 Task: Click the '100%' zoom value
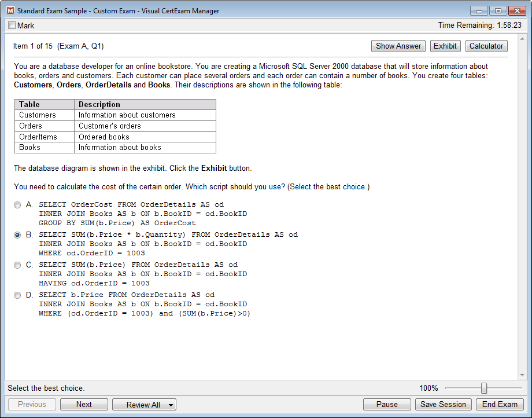(428, 388)
